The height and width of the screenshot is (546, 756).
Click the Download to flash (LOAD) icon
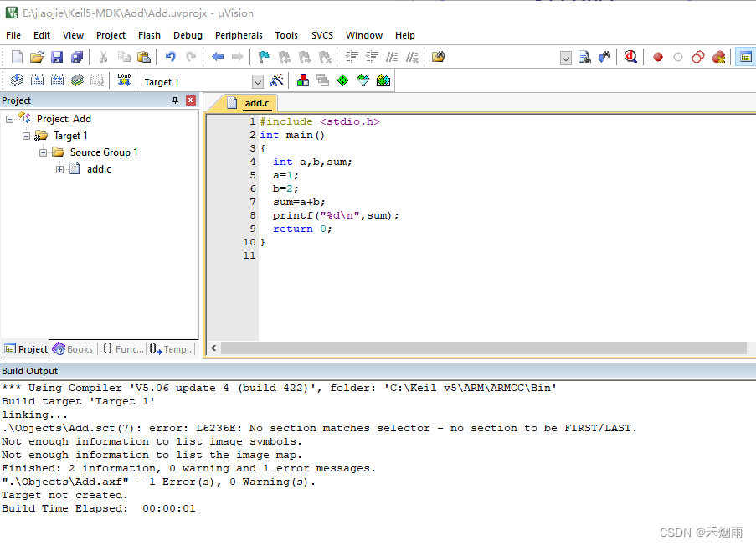pos(124,80)
